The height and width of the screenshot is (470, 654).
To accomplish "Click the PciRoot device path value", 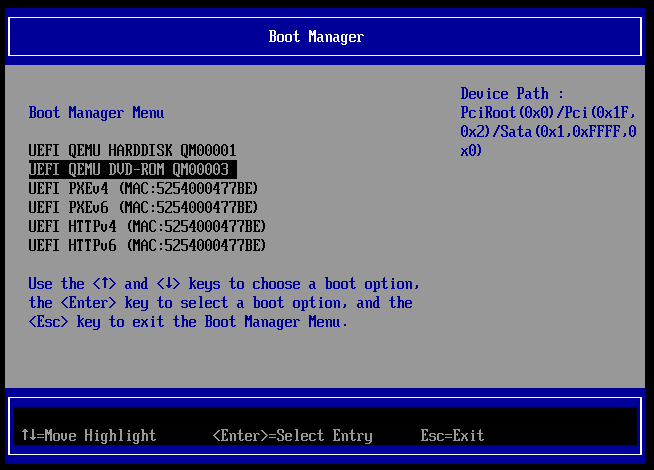I will (548, 131).
